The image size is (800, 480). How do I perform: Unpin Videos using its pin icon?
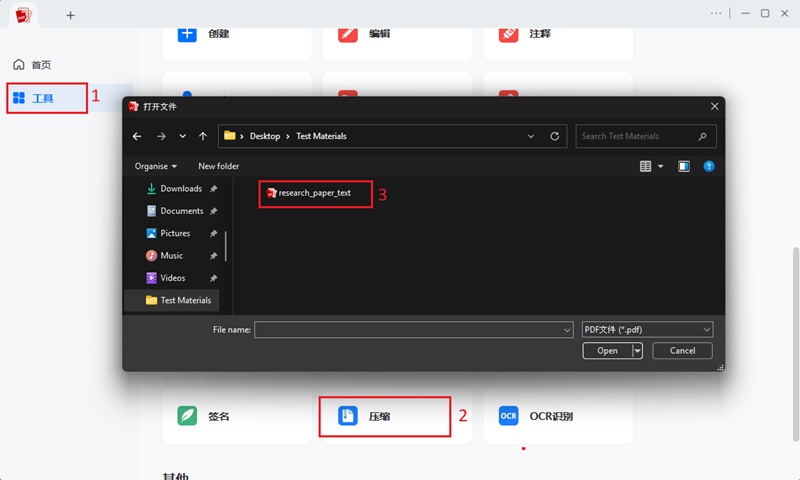point(213,279)
